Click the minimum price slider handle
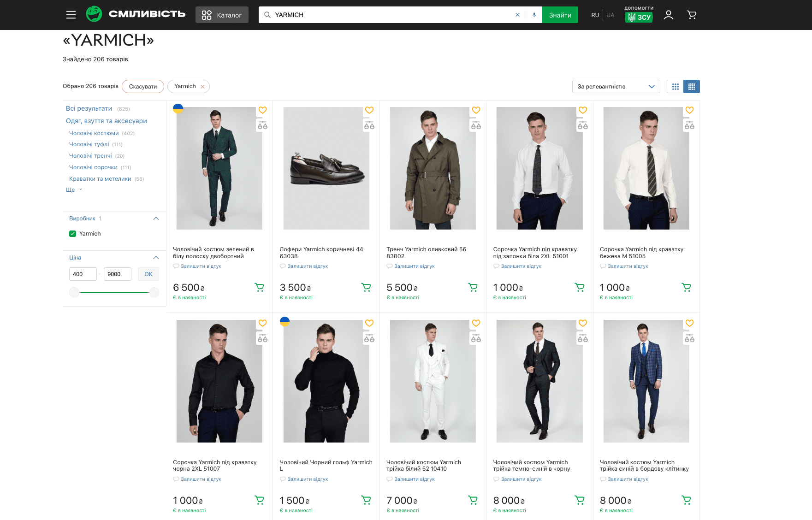The height and width of the screenshot is (520, 812). tap(74, 292)
